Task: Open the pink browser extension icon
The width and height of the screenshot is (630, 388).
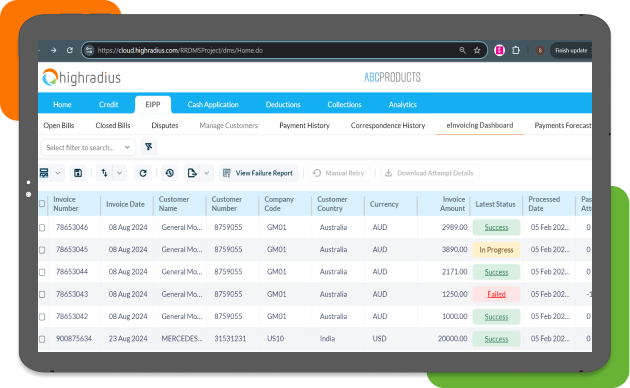Action: click(x=499, y=50)
